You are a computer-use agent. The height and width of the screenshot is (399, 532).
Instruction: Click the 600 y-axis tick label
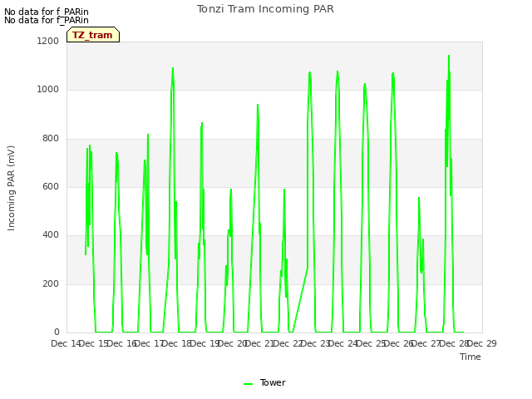[x=51, y=186]
